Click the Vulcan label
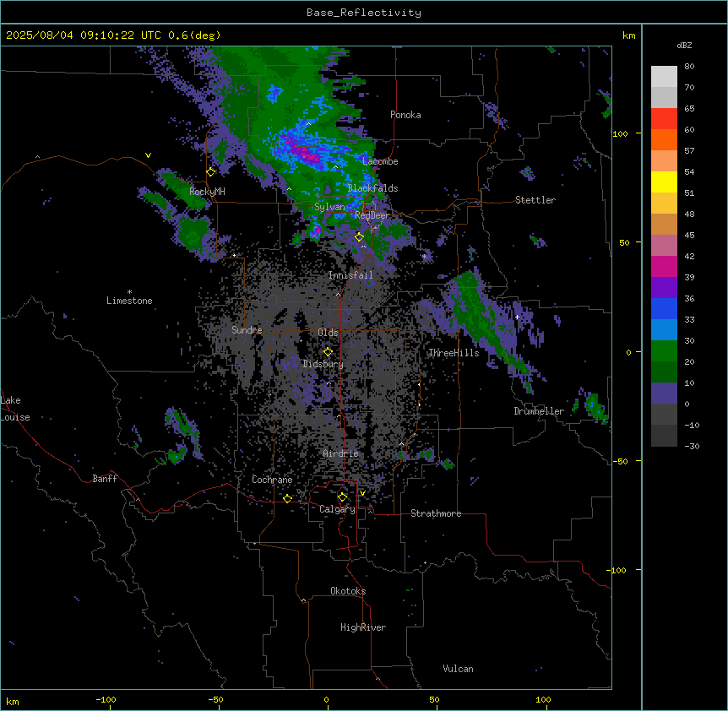The width and height of the screenshot is (728, 711). tap(459, 669)
